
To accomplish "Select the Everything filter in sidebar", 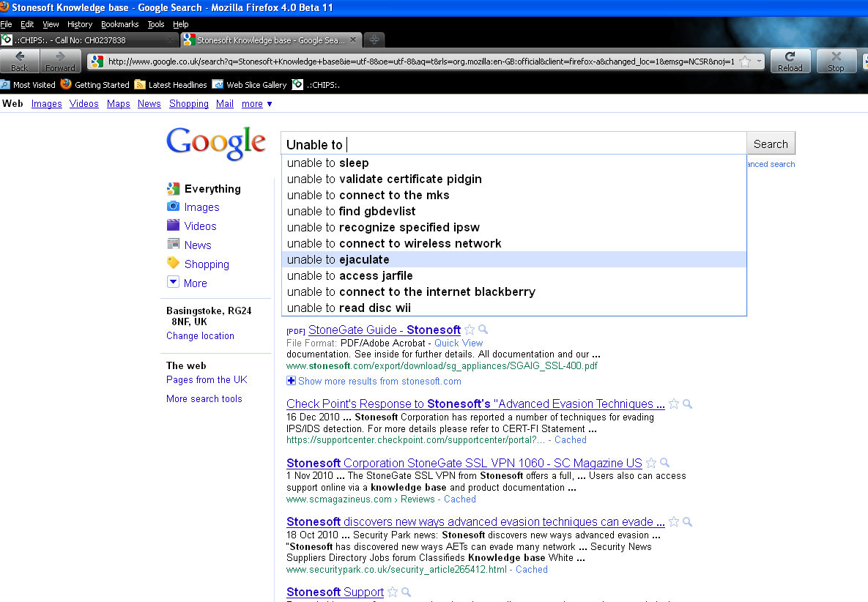I will (204, 189).
